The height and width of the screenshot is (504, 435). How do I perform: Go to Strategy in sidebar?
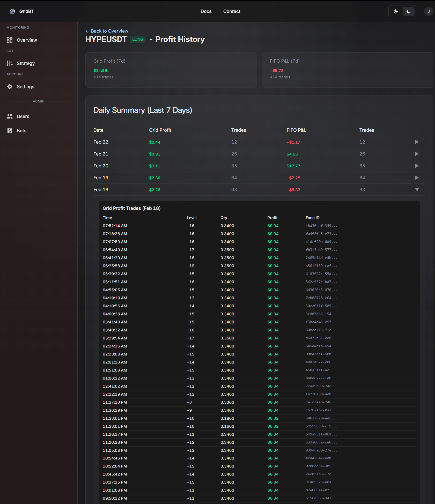[26, 63]
